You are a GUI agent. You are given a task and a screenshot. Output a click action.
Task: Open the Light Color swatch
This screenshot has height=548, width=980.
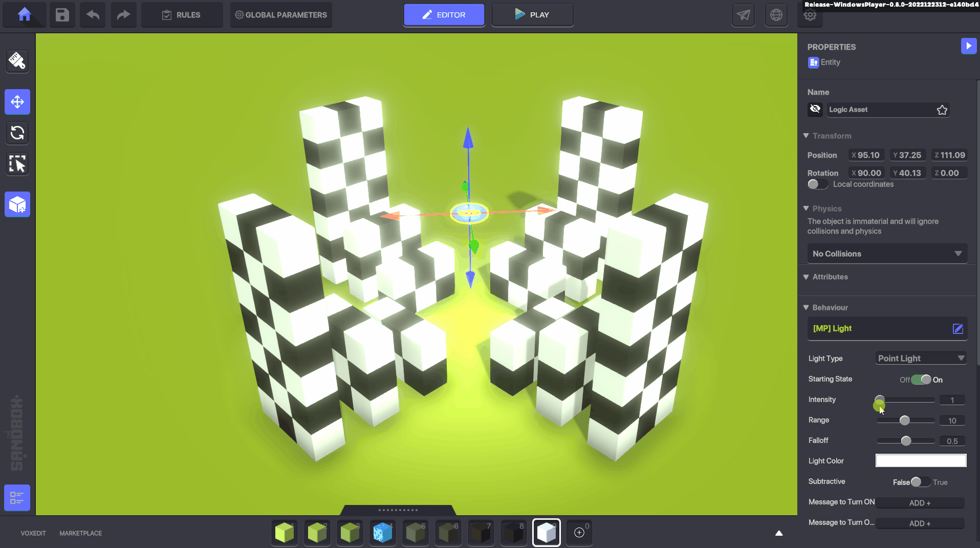(921, 461)
